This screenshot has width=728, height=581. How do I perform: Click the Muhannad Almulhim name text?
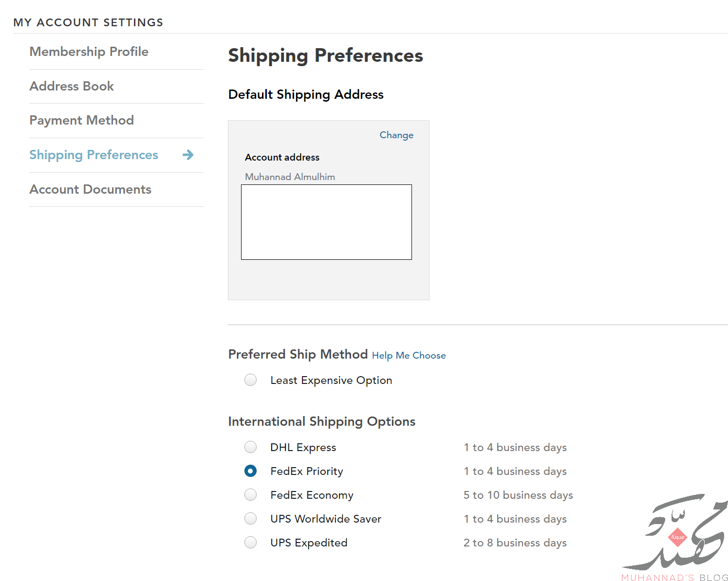(x=290, y=177)
